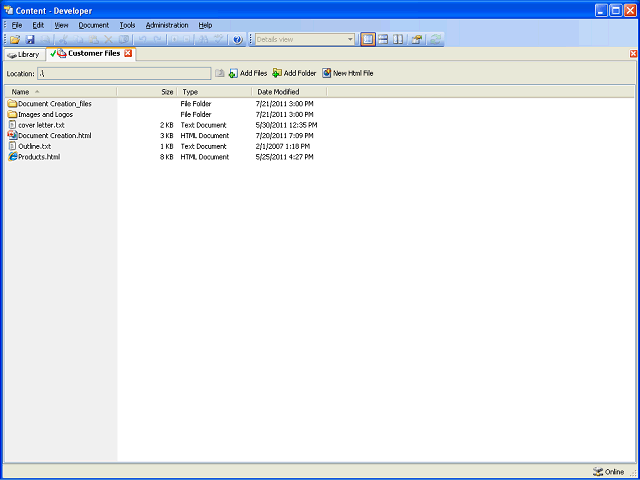Click the Add Files button
The image size is (640, 480).
(x=248, y=73)
